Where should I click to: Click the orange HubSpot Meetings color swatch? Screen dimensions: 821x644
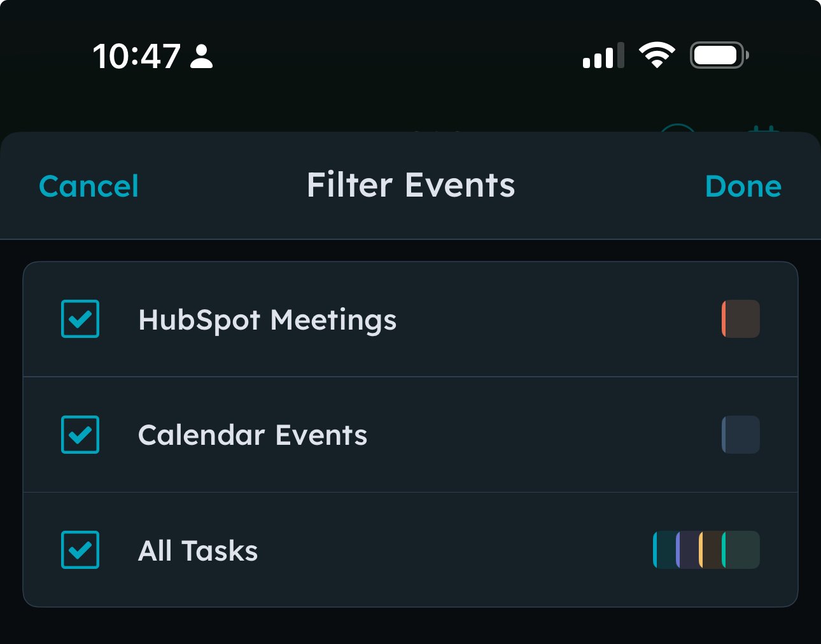click(741, 319)
